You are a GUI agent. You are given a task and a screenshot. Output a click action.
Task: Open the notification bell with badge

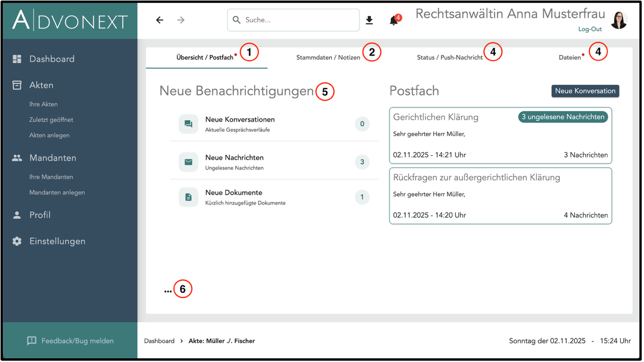394,21
